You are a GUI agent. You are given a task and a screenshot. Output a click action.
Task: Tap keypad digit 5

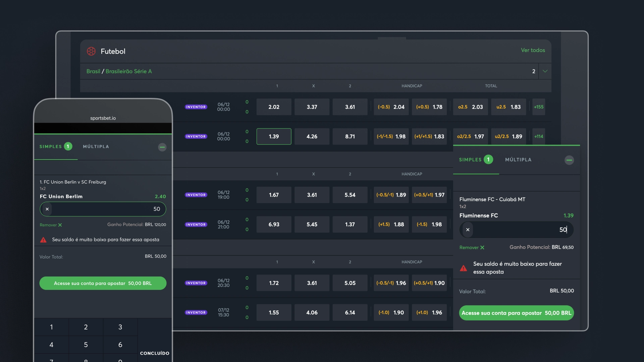86,345
